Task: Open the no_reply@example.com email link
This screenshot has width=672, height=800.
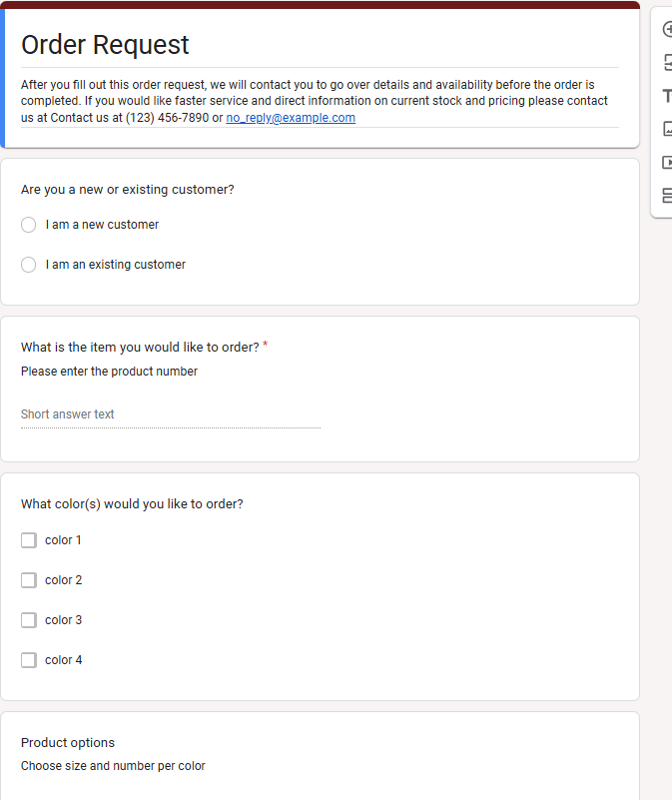Action: click(291, 118)
